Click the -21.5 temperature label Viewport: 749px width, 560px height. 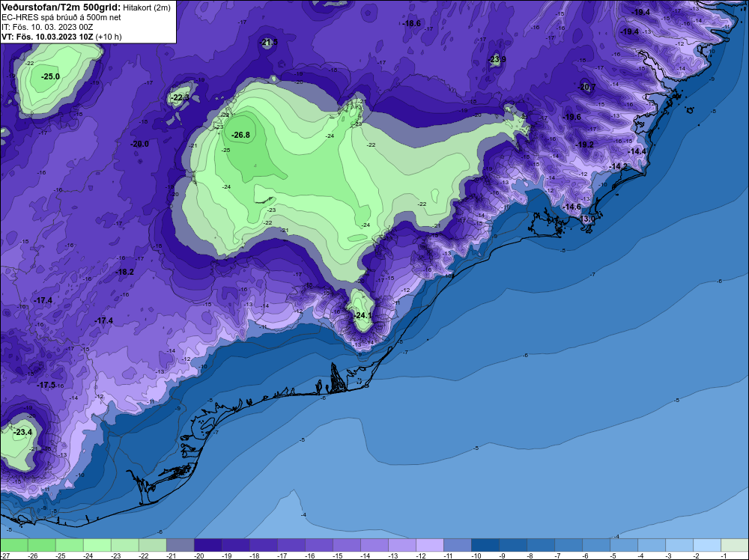pos(268,43)
